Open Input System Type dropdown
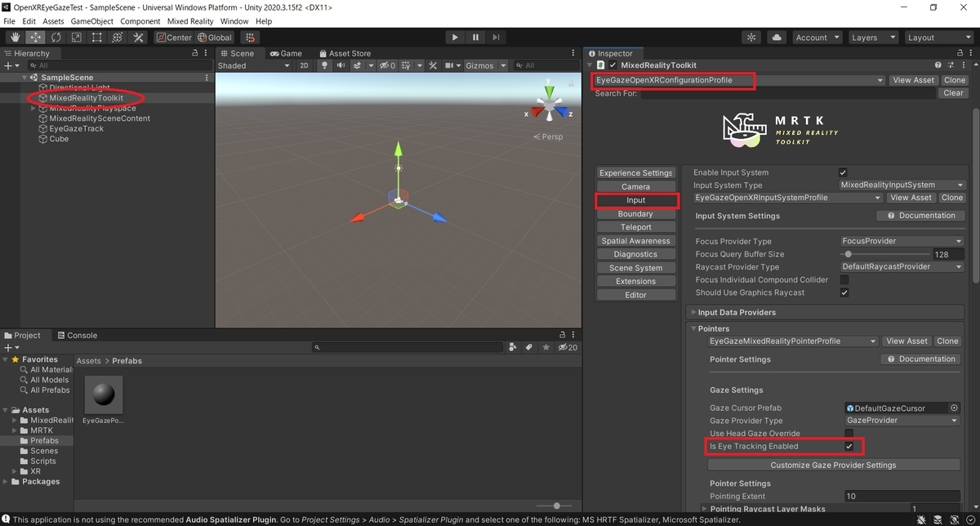Screen dimensions: 980x526 902,185
